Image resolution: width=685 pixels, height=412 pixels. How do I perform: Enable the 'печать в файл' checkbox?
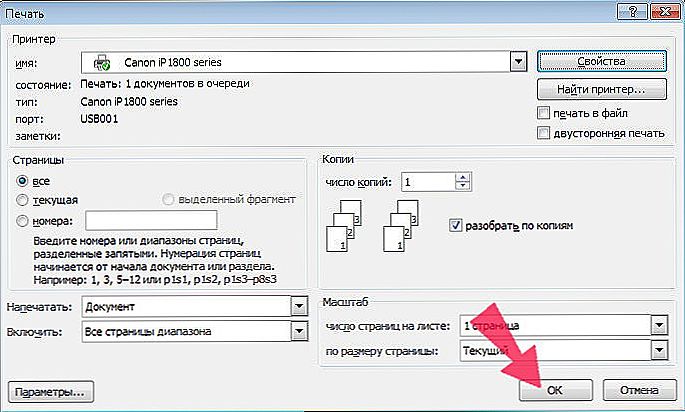point(543,113)
